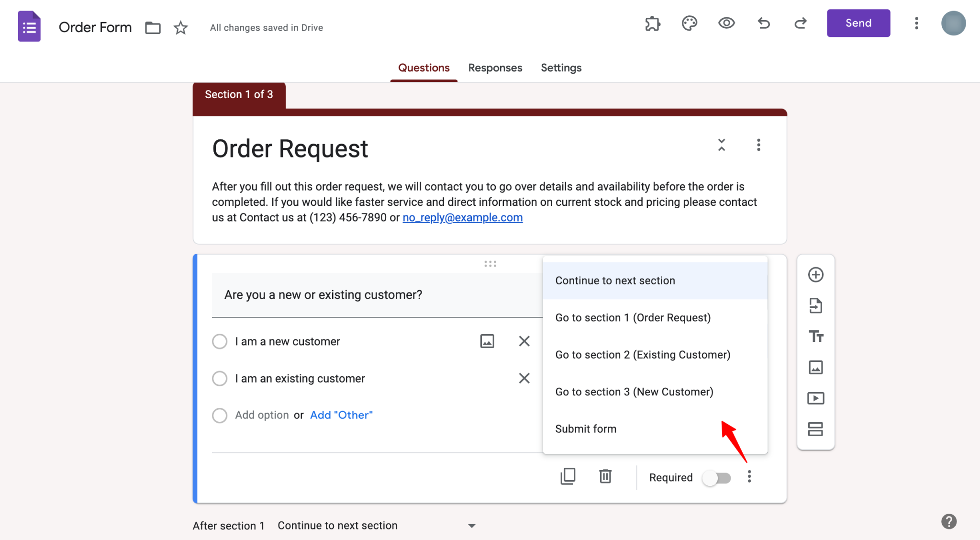
Task: Preview form with the eye icon
Action: coord(726,23)
